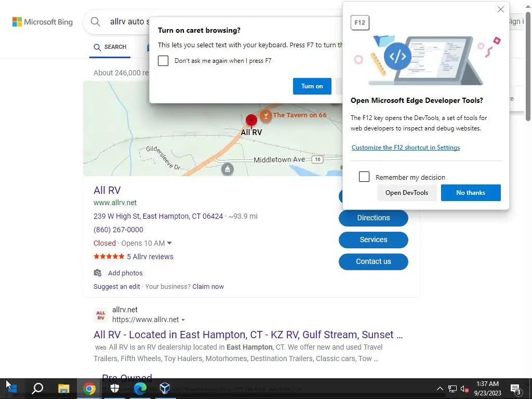The height and width of the screenshot is (399, 532).
Task: Click the Microsoft Bing logo
Action: 43,22
